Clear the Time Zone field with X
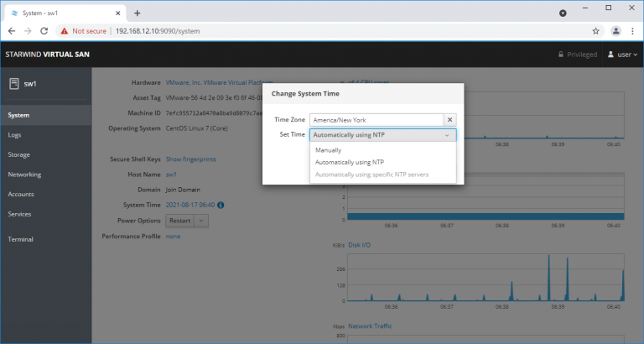644x344 pixels. coord(449,120)
